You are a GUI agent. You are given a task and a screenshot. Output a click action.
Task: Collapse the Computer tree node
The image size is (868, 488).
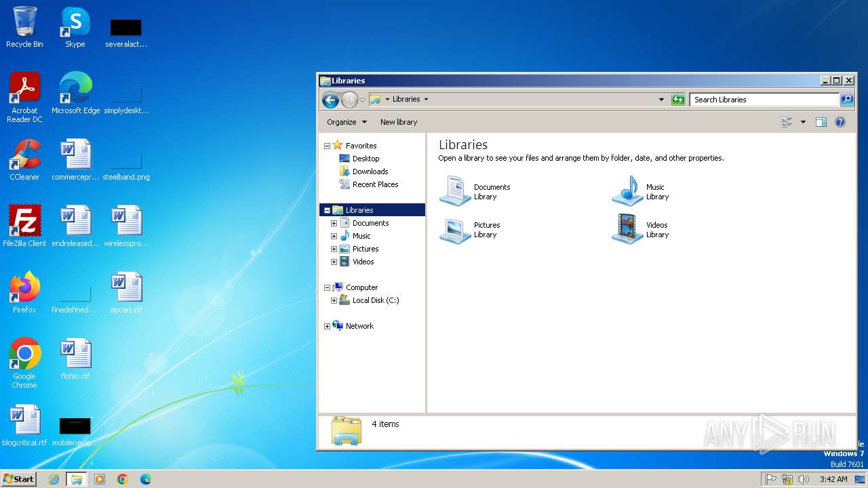point(327,287)
